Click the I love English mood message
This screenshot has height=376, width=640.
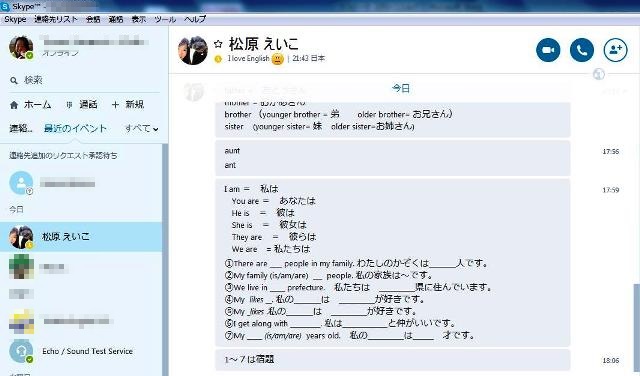coord(249,59)
